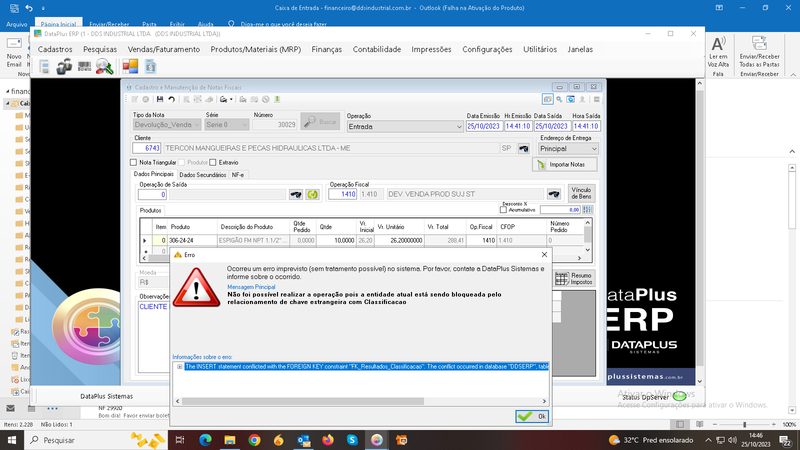800x450 pixels.
Task: Open File Explorer from the taskbar
Action: coord(230,440)
